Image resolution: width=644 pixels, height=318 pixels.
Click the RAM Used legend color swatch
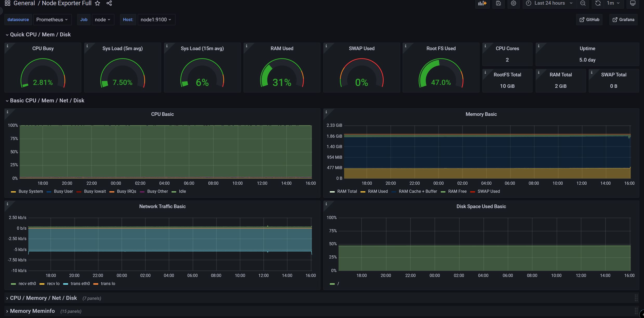363,192
